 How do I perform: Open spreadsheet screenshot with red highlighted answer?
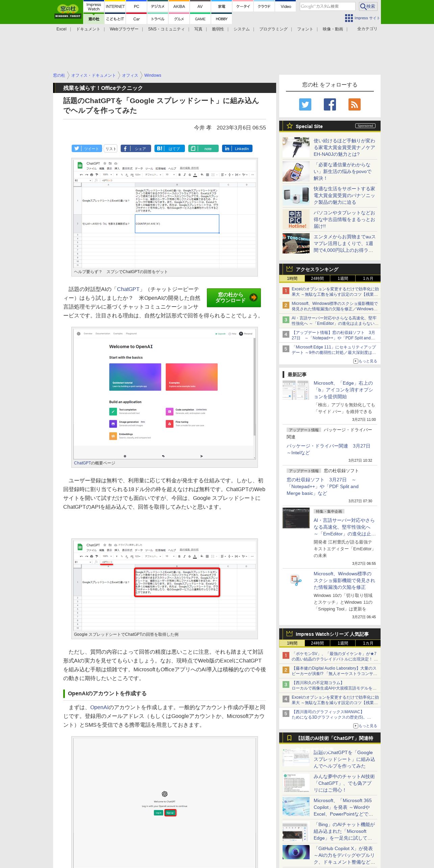coord(165,585)
